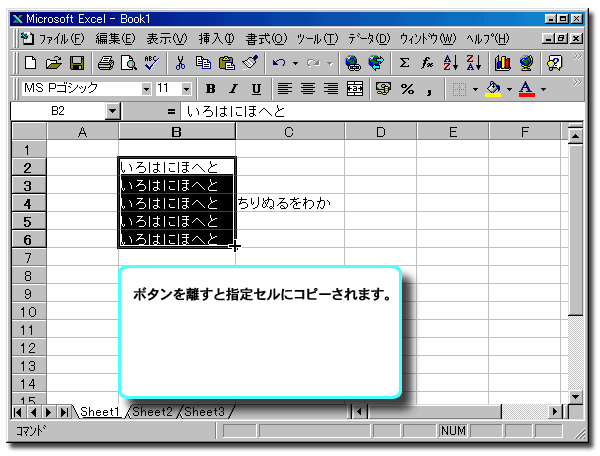Save the workbook with the floppy disk icon
This screenshot has height=456, width=600.
click(x=77, y=63)
